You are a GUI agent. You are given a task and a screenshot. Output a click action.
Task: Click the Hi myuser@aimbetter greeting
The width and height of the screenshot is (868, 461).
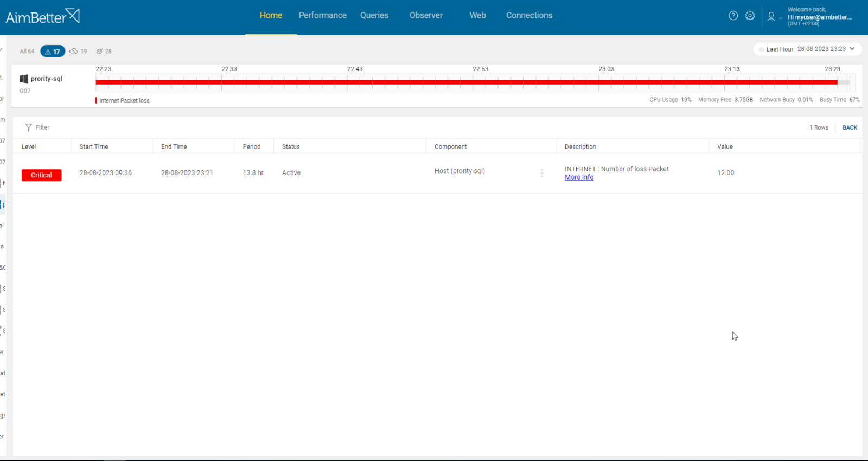[x=820, y=17]
